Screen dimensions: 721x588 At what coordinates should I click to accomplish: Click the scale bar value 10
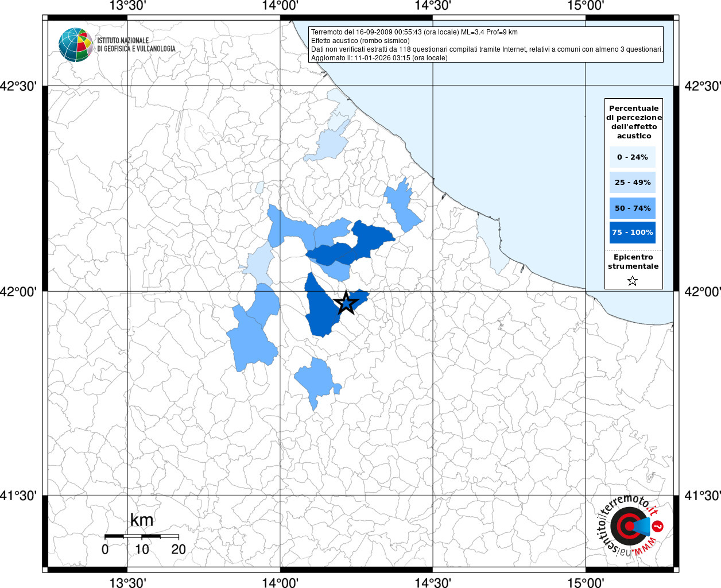[x=142, y=550]
